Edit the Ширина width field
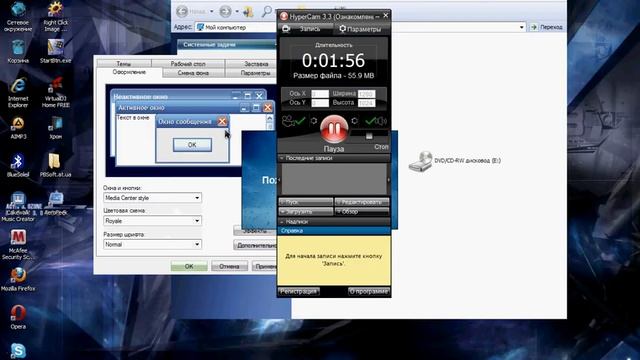 [366, 94]
